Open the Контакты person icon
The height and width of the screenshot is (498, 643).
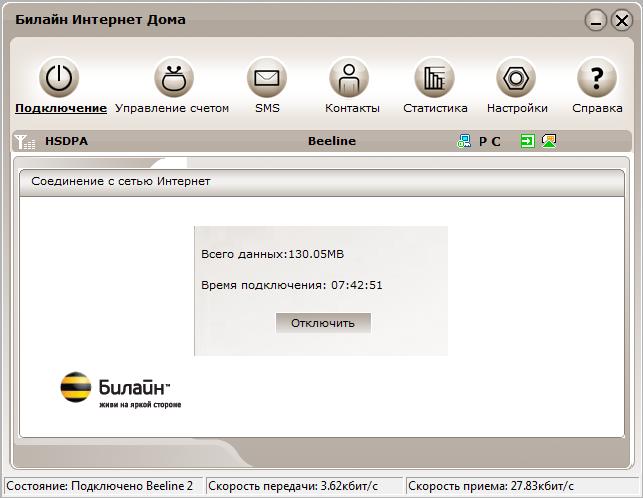(349, 78)
